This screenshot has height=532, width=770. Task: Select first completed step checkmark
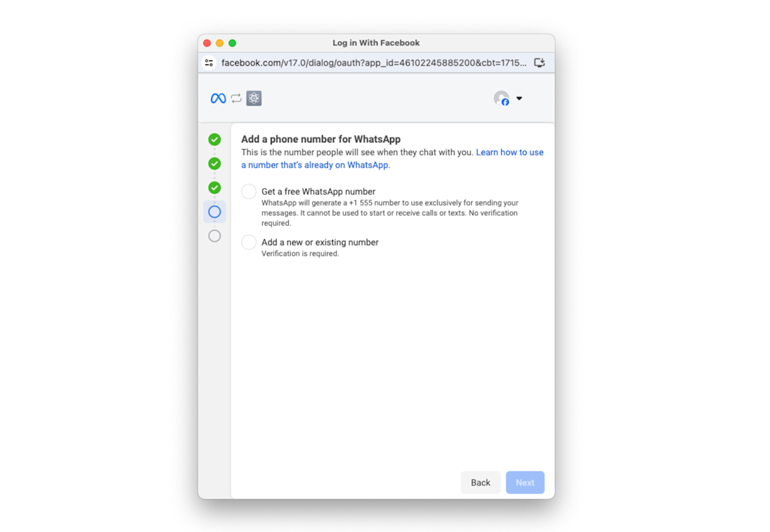point(214,140)
